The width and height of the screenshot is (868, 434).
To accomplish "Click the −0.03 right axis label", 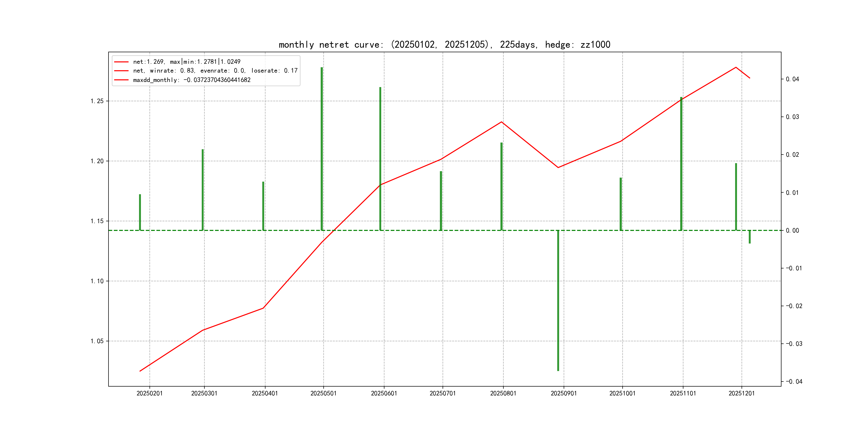I will pyautogui.click(x=794, y=344).
